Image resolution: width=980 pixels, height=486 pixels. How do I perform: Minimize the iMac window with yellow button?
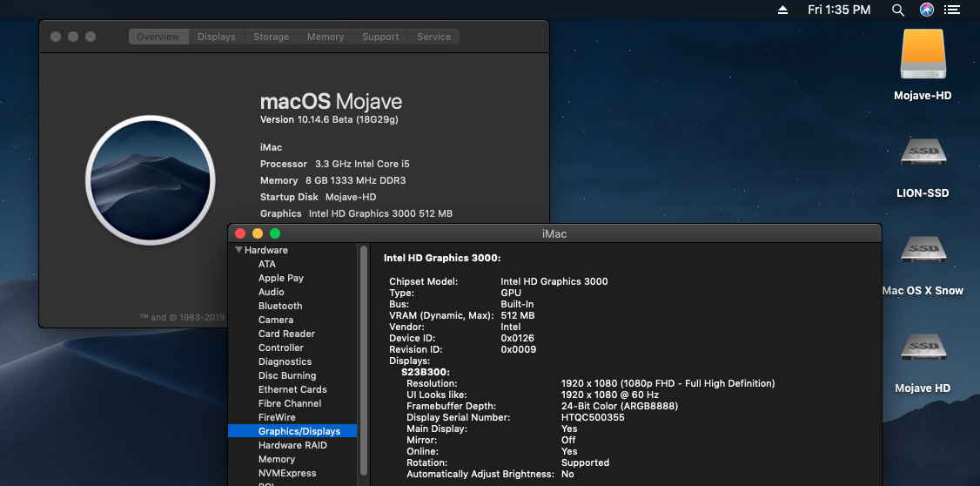click(x=258, y=233)
